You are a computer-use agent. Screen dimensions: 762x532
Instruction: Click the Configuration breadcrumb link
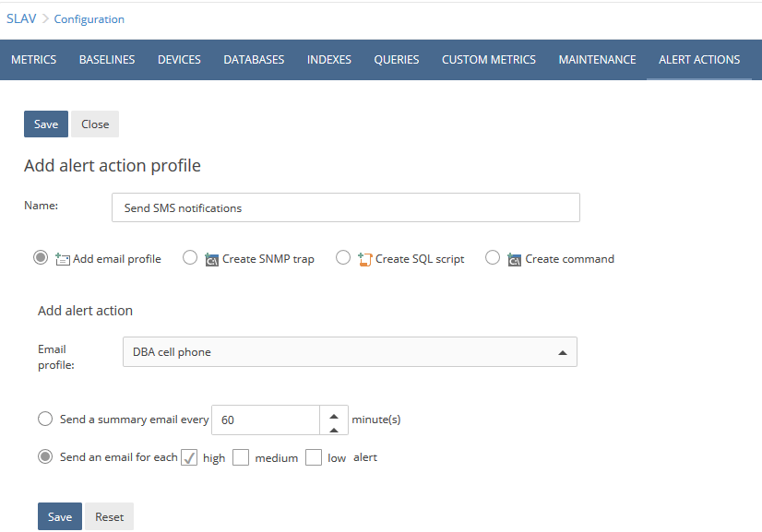click(x=89, y=18)
